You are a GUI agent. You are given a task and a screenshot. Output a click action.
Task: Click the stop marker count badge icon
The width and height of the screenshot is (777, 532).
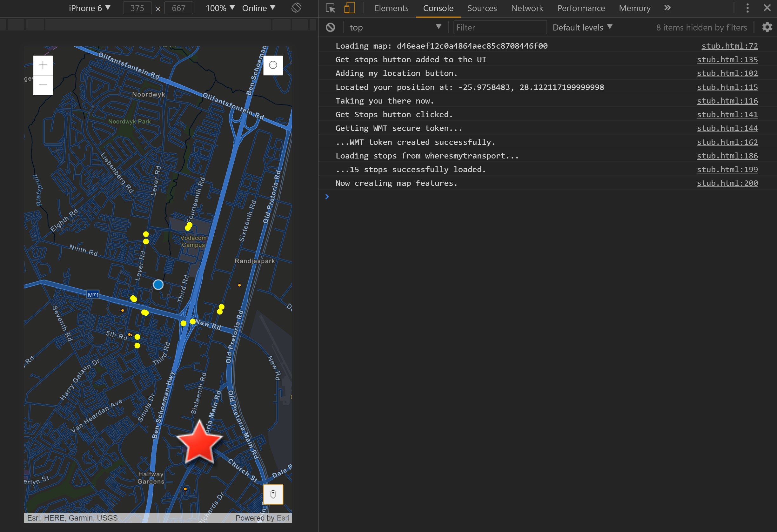pyautogui.click(x=274, y=494)
